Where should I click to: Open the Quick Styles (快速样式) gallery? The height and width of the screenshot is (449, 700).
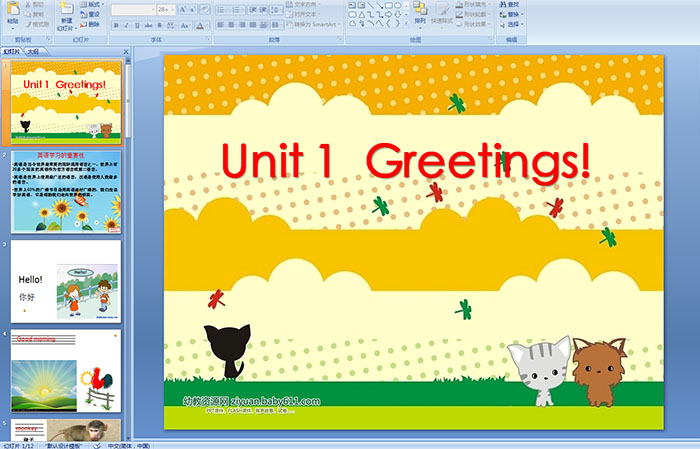(442, 13)
